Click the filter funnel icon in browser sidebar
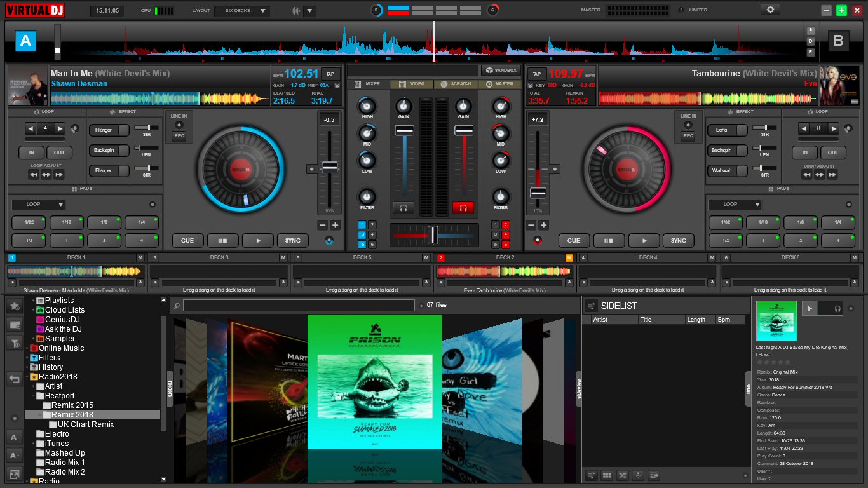 [x=14, y=343]
